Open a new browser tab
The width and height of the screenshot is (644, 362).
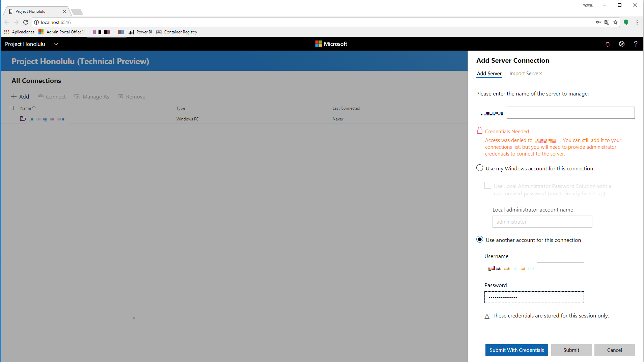(x=77, y=12)
